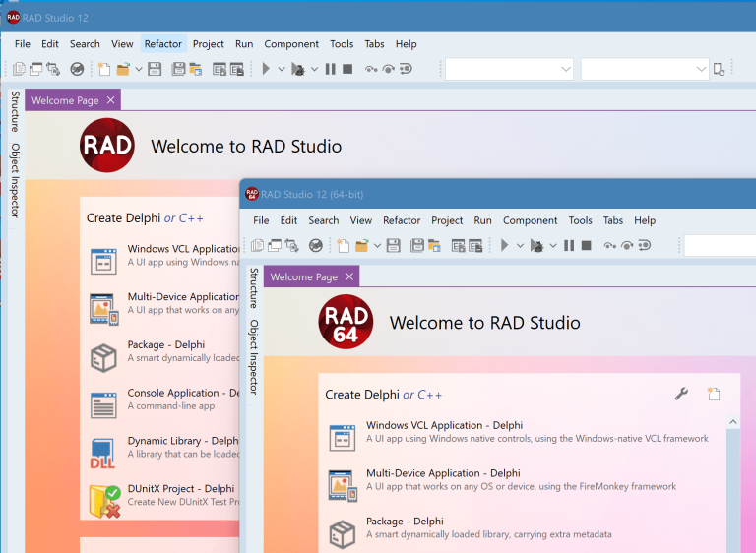
Task: Click Run with debugger bug icon in 64-bit window
Action: click(536, 246)
